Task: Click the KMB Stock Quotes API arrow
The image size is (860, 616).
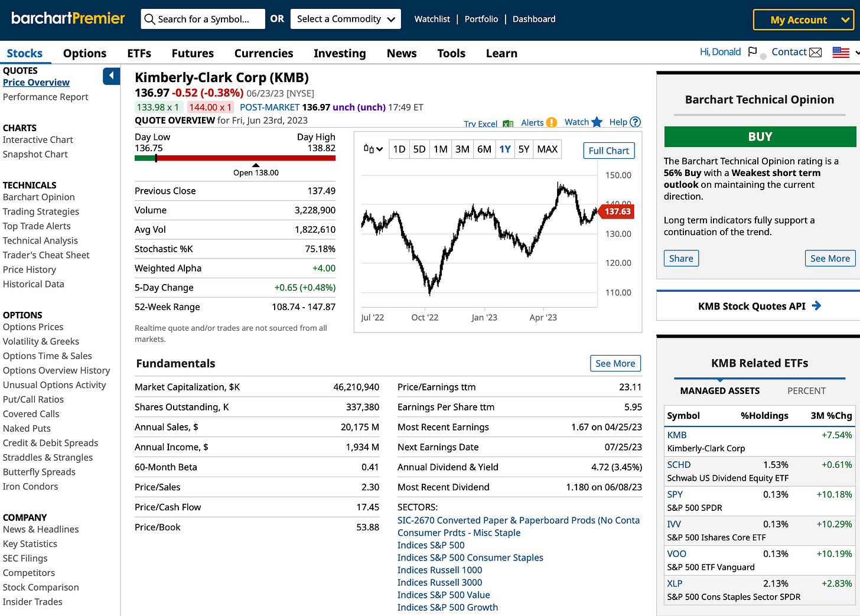Action: tap(816, 305)
